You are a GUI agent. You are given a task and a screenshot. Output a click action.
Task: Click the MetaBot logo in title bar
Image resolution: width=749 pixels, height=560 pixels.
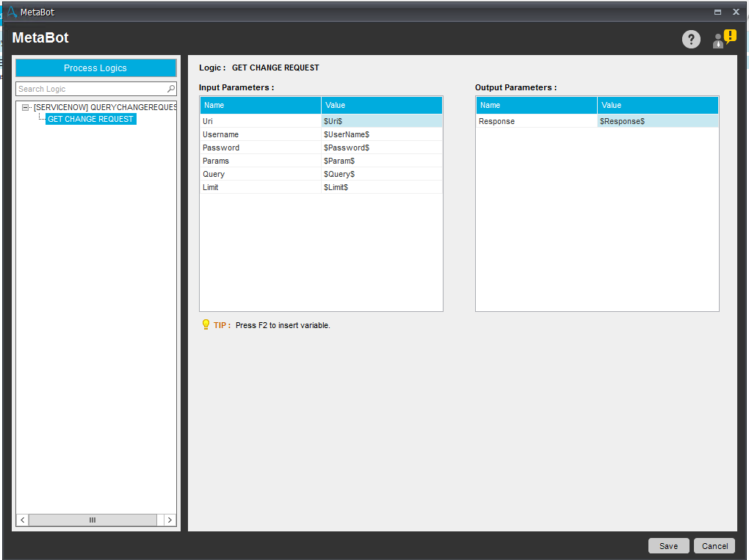tap(11, 12)
